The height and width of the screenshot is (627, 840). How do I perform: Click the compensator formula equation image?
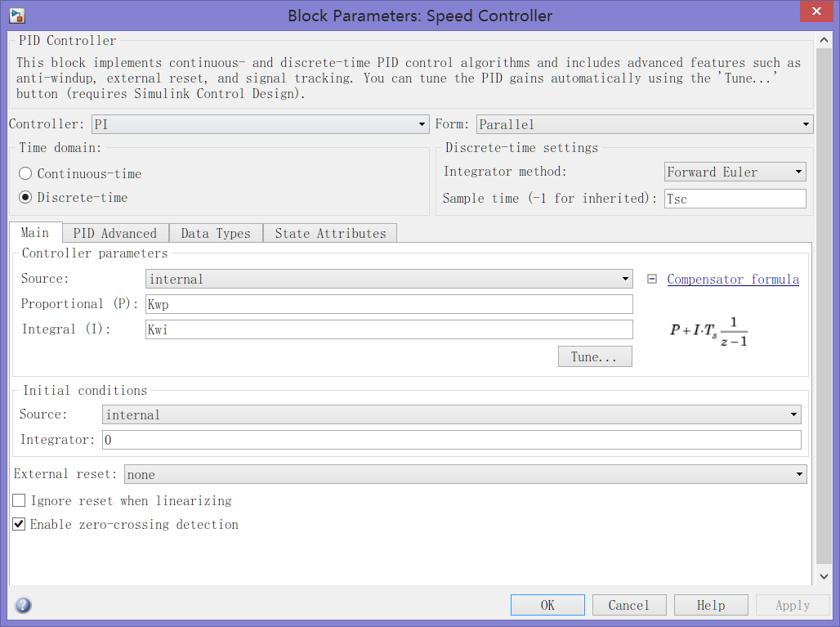[708, 330]
